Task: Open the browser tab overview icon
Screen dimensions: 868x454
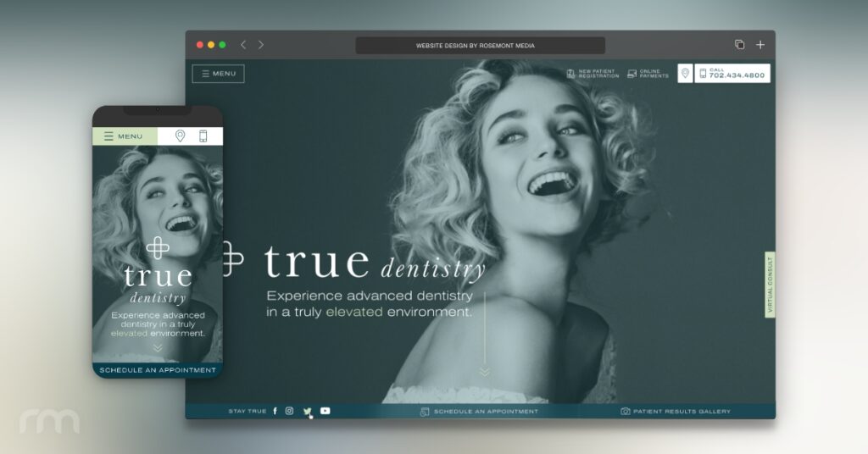Action: point(739,45)
